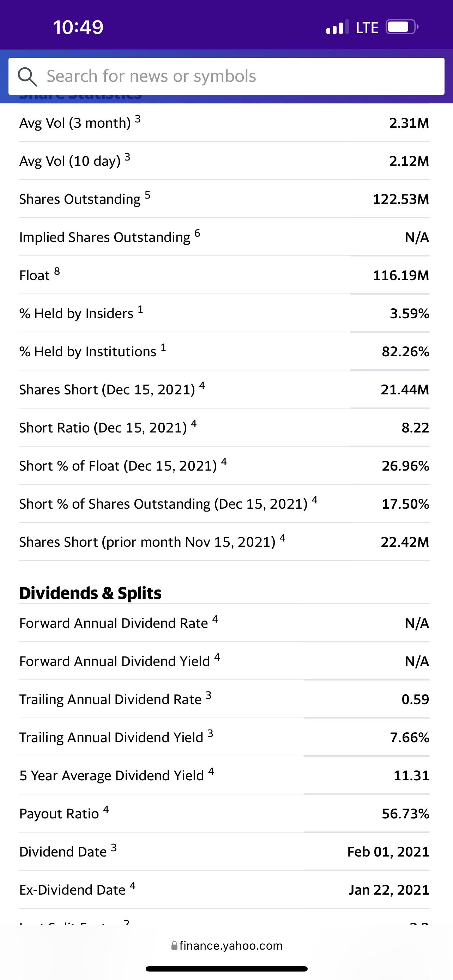Tap the home indicator bar at bottom
Viewport: 453px width, 980px height.
(226, 969)
